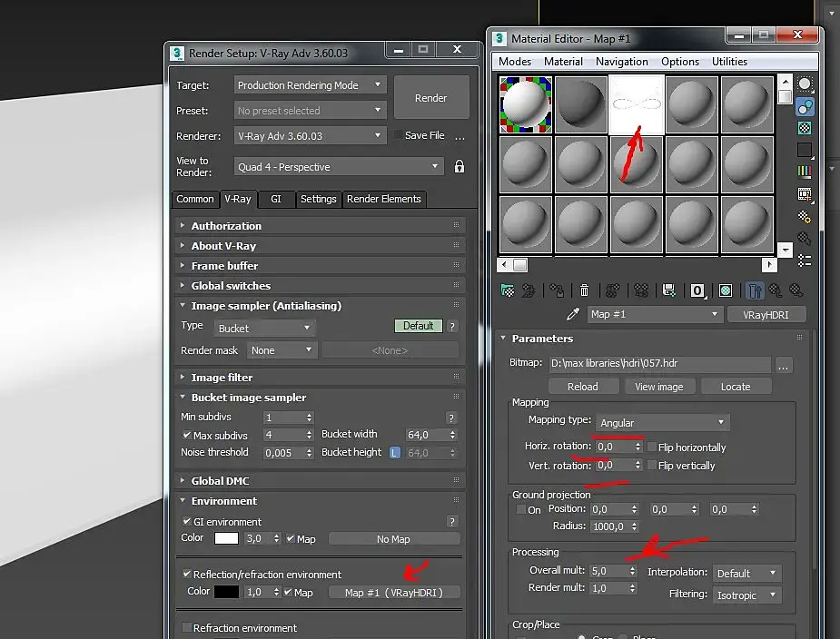Viewport: 840px width, 639px height.
Task: Click the Material ID Channel 0 icon
Action: point(697,290)
